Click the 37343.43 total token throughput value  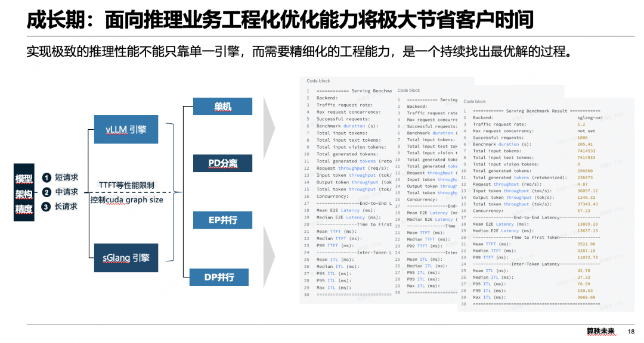(x=587, y=204)
